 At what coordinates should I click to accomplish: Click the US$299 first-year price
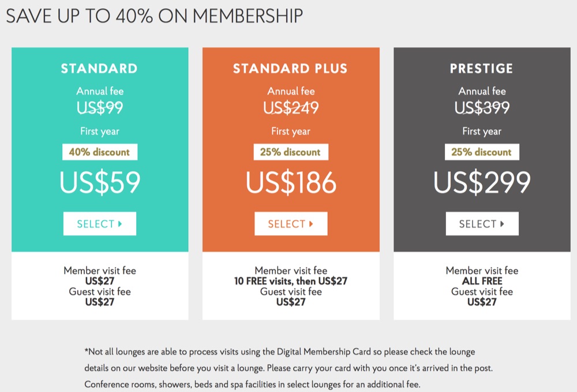pyautogui.click(x=482, y=183)
